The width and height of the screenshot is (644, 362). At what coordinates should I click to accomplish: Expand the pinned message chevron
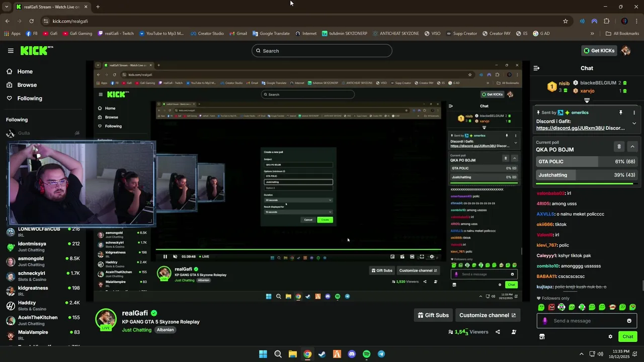tap(634, 123)
